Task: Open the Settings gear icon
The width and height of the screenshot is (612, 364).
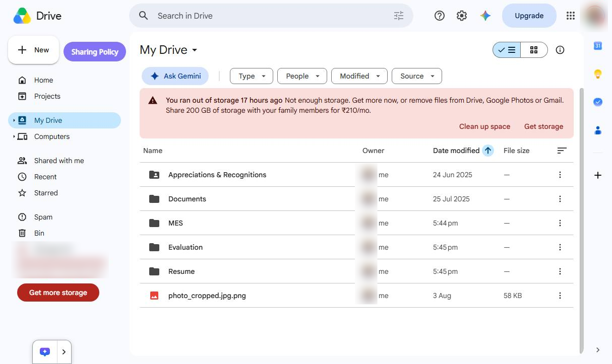Action: (462, 16)
